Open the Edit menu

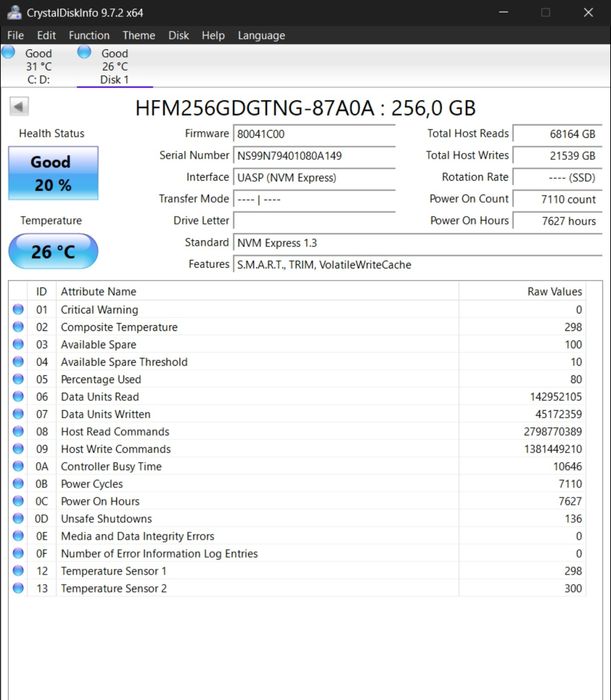coord(46,35)
